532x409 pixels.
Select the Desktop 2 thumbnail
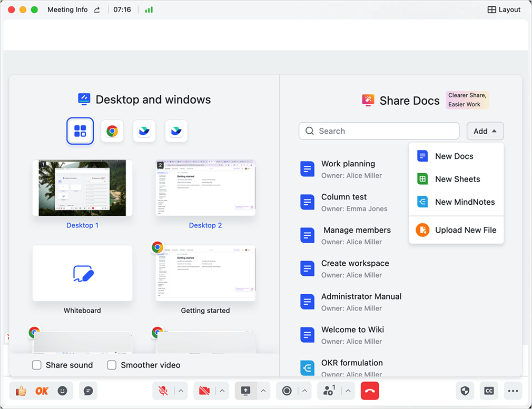pos(205,188)
